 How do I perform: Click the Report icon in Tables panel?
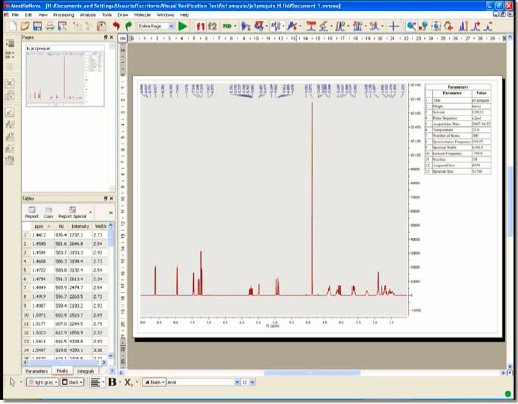32,212
